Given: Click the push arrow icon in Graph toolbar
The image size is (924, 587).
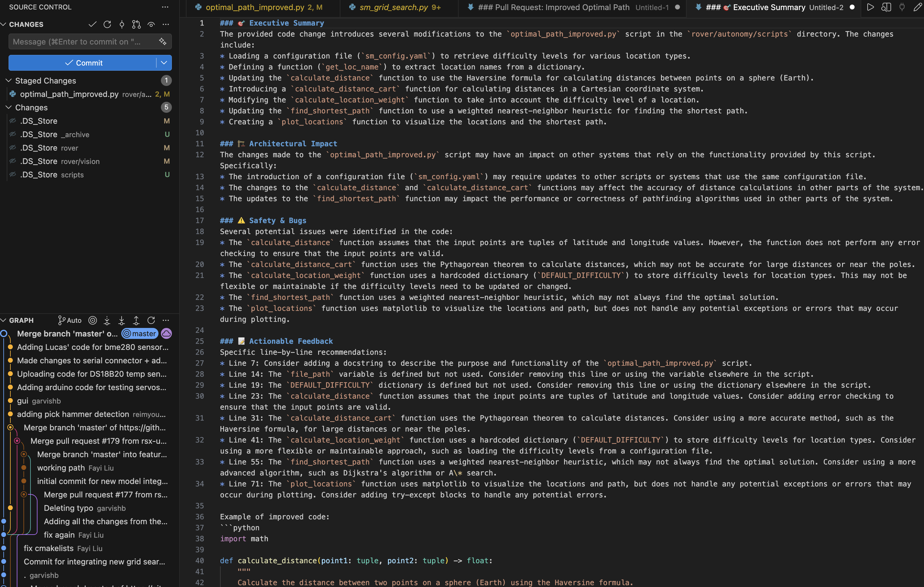Looking at the screenshot, I should 136,320.
